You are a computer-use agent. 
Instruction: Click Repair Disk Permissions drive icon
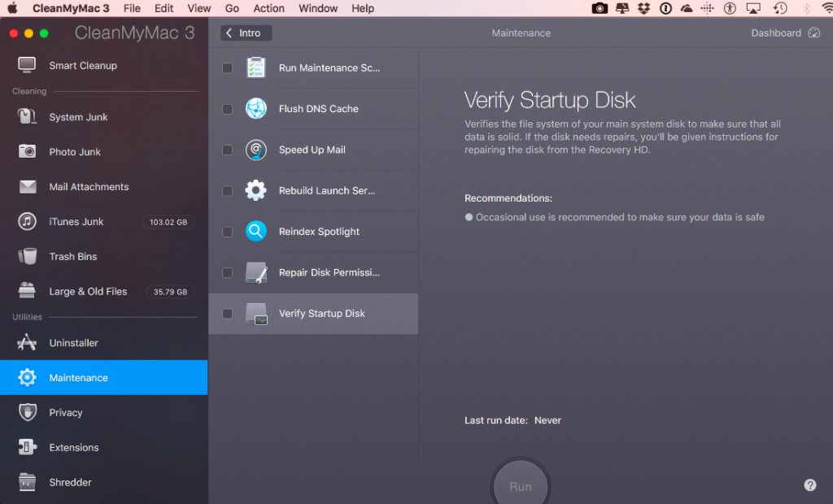(x=256, y=272)
